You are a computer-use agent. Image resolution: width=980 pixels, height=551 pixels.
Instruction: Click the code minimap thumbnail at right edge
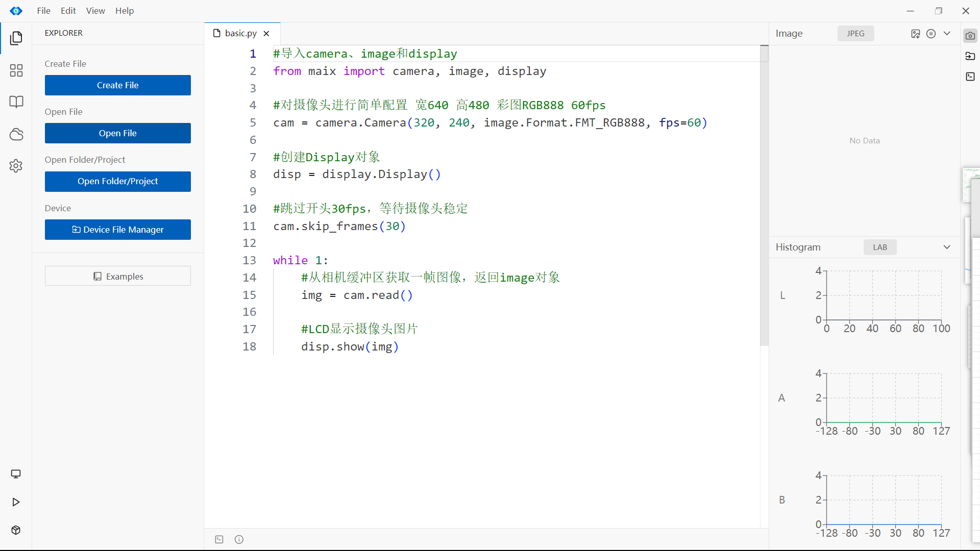(x=971, y=185)
